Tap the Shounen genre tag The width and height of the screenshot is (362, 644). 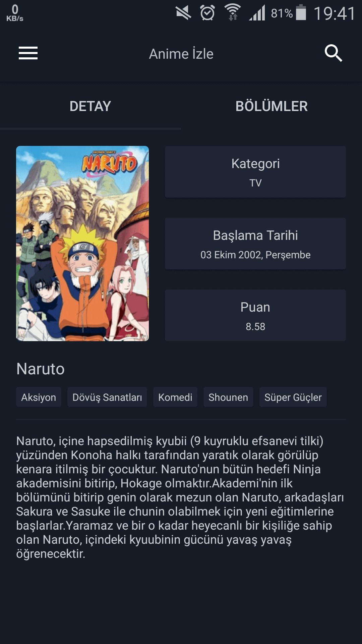pyautogui.click(x=228, y=397)
